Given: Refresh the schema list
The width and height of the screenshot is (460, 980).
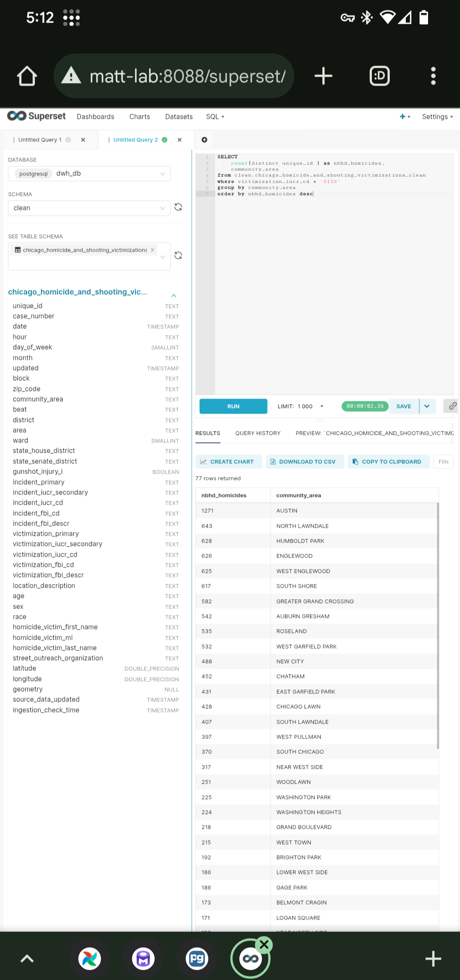Looking at the screenshot, I should tap(178, 207).
